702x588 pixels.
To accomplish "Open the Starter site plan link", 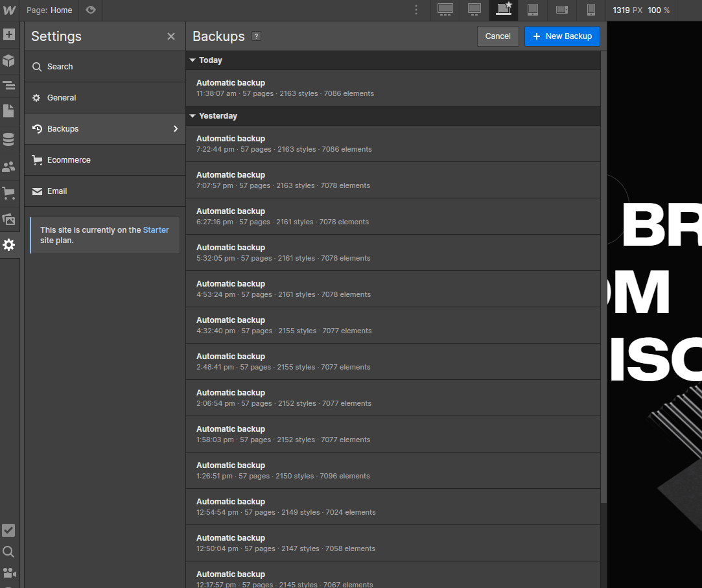I will pos(156,229).
